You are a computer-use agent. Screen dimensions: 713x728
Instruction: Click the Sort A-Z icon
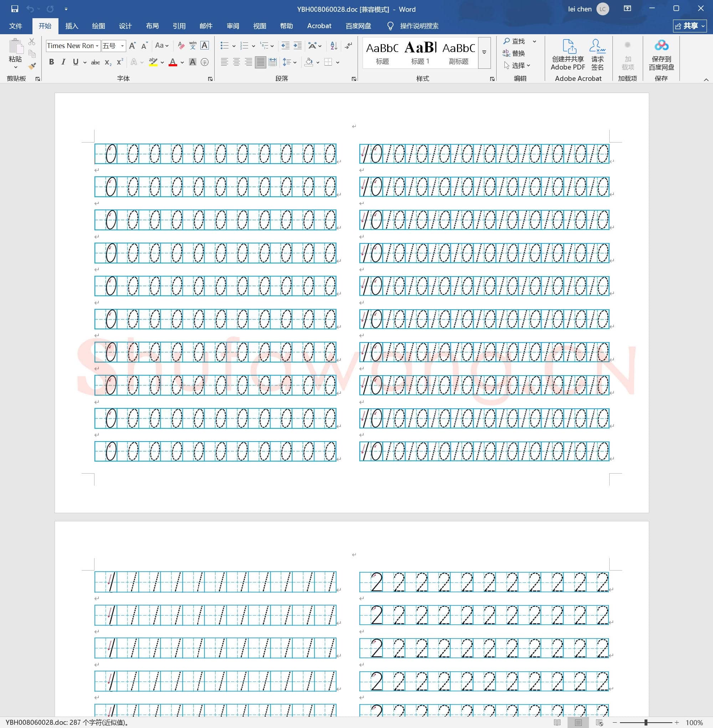click(x=334, y=46)
